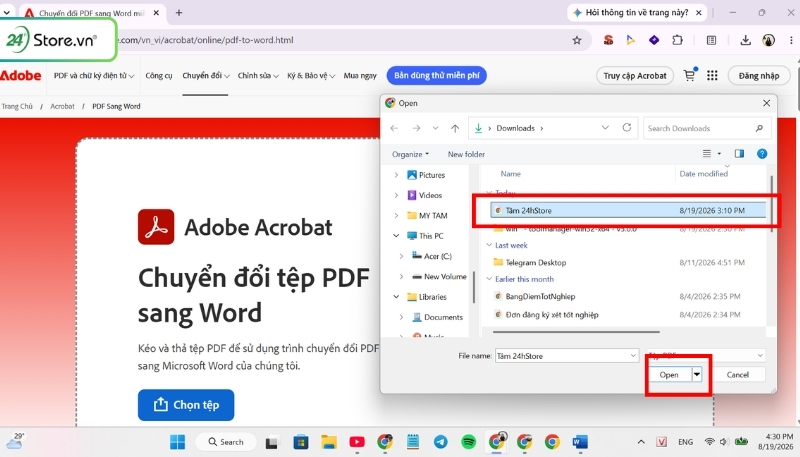Open the Organize menu
Viewport: 800px width, 457px height.
(x=410, y=154)
